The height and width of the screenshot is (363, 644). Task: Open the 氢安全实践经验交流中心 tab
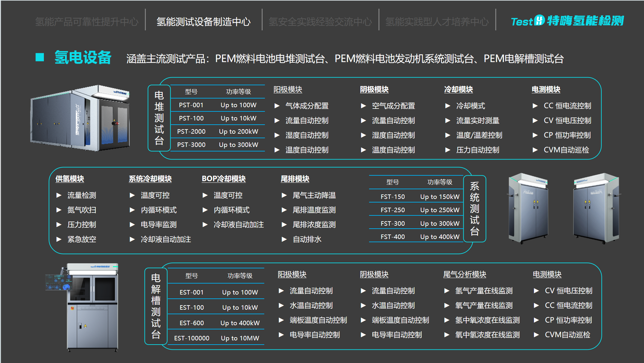320,22
